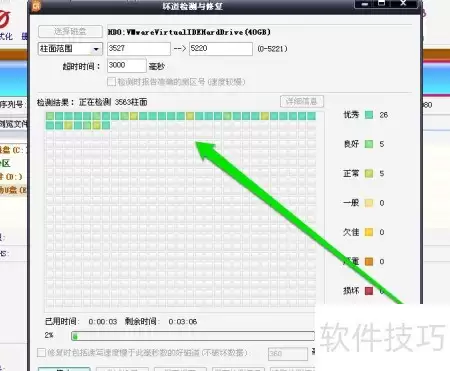
Task: Click the 良好 legend color swatch
Action: 369,144
